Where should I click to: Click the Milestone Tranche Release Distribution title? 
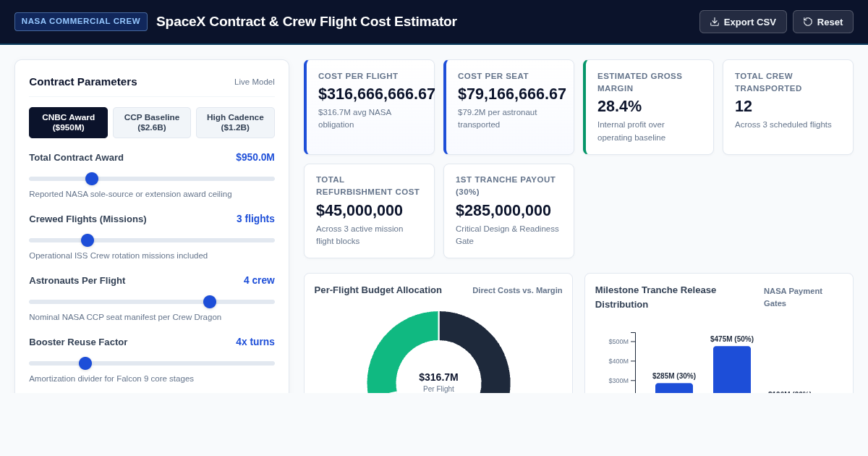656,297
